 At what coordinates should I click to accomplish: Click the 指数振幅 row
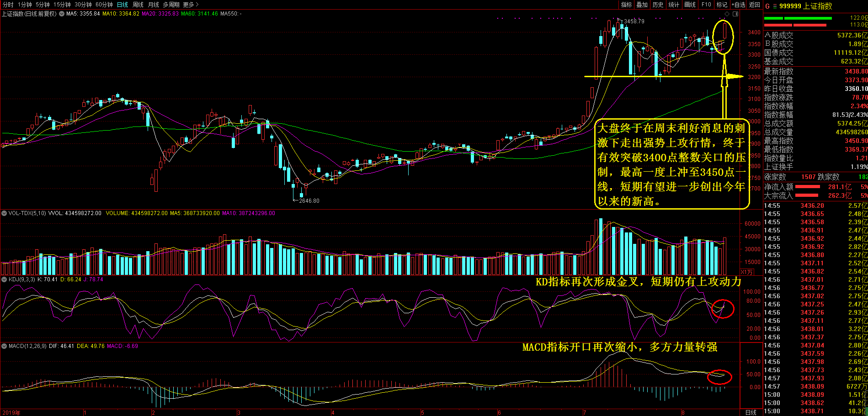pyautogui.click(x=815, y=115)
